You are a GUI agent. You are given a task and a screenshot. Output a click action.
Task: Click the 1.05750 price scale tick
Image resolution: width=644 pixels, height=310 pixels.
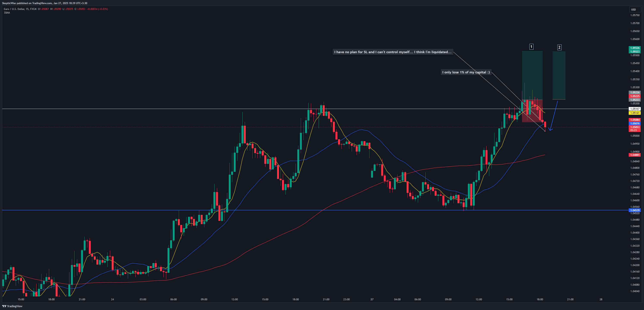(x=635, y=15)
